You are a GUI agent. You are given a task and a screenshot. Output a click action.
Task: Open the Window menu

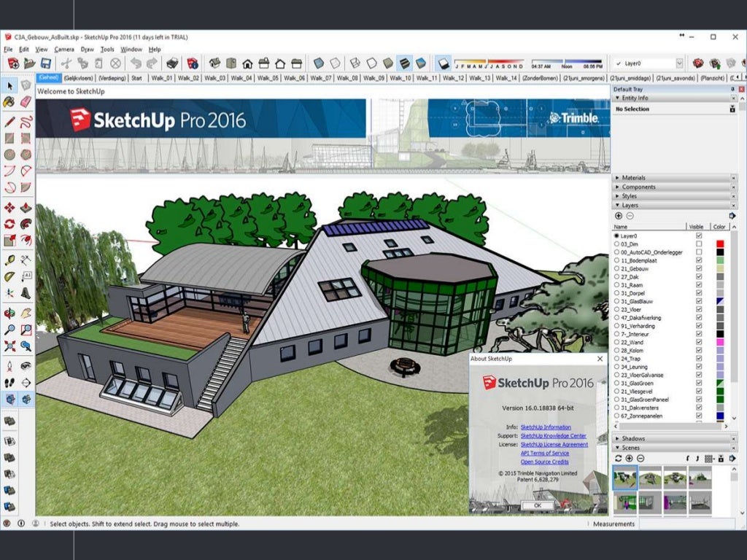point(131,49)
